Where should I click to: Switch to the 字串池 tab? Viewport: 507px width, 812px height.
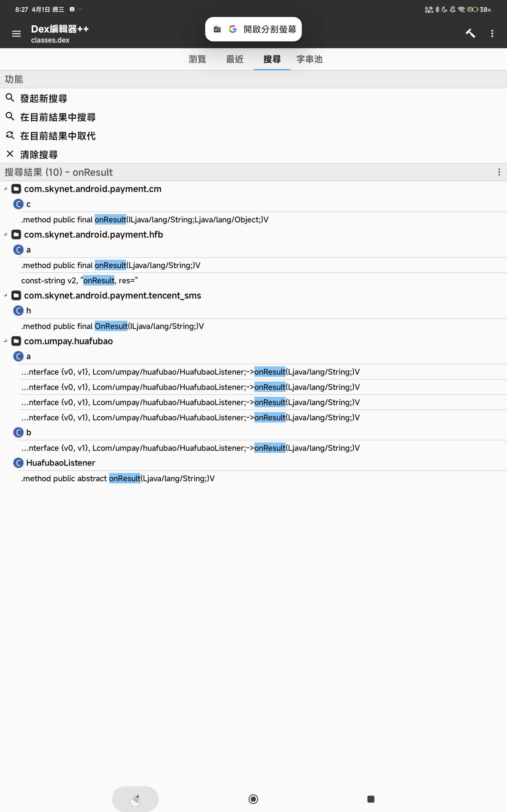[x=309, y=59]
